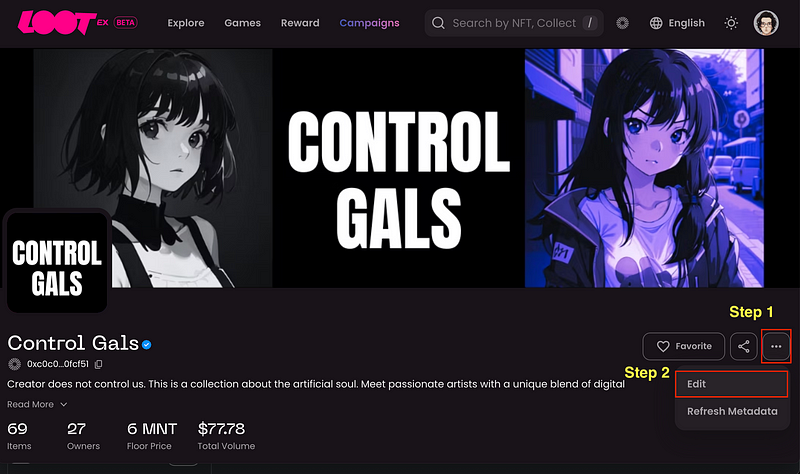Copy the contract address 0xc0c0...0fcf51

click(99, 364)
